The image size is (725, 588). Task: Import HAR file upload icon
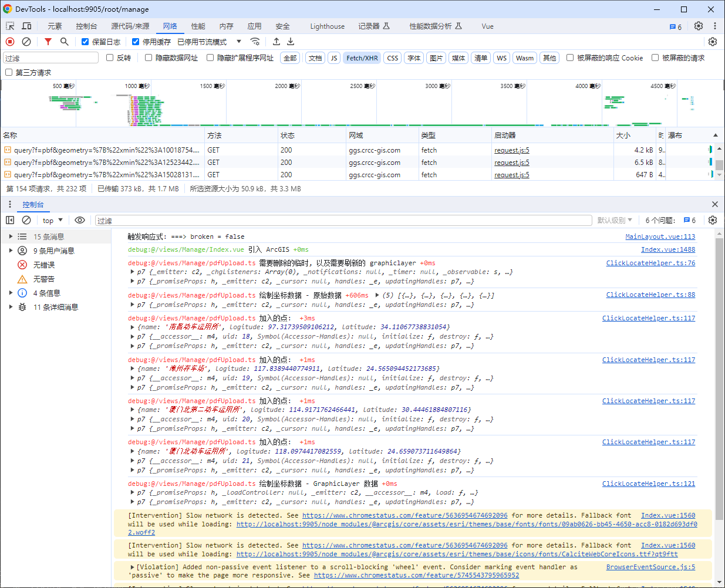[x=276, y=42]
